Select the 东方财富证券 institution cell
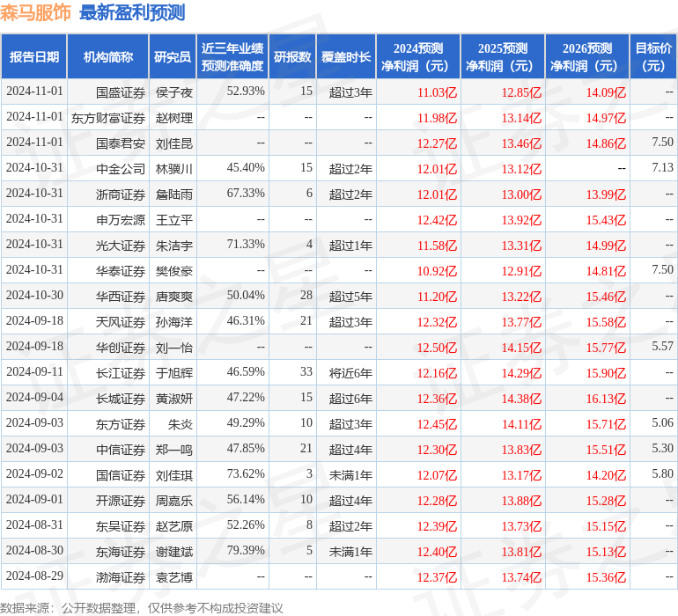The width and height of the screenshot is (678, 616). [108, 118]
